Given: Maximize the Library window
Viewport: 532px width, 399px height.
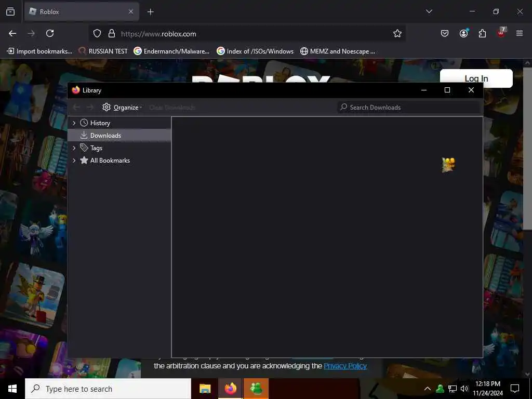Looking at the screenshot, I should 447,90.
